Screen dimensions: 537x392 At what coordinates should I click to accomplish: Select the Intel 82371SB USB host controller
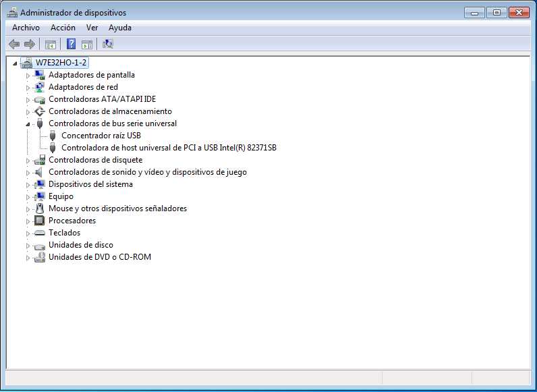click(169, 148)
